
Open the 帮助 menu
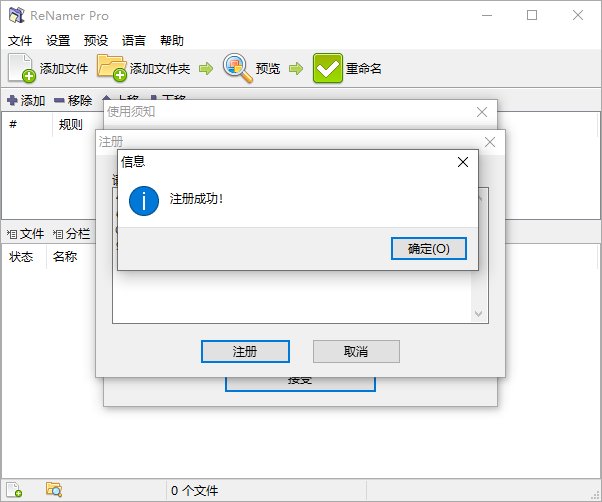click(172, 41)
